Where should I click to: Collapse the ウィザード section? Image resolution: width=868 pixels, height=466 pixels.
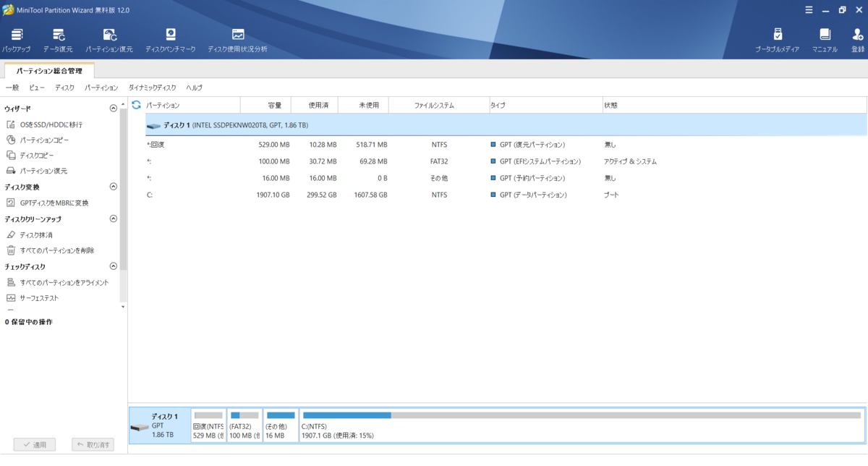(x=113, y=109)
